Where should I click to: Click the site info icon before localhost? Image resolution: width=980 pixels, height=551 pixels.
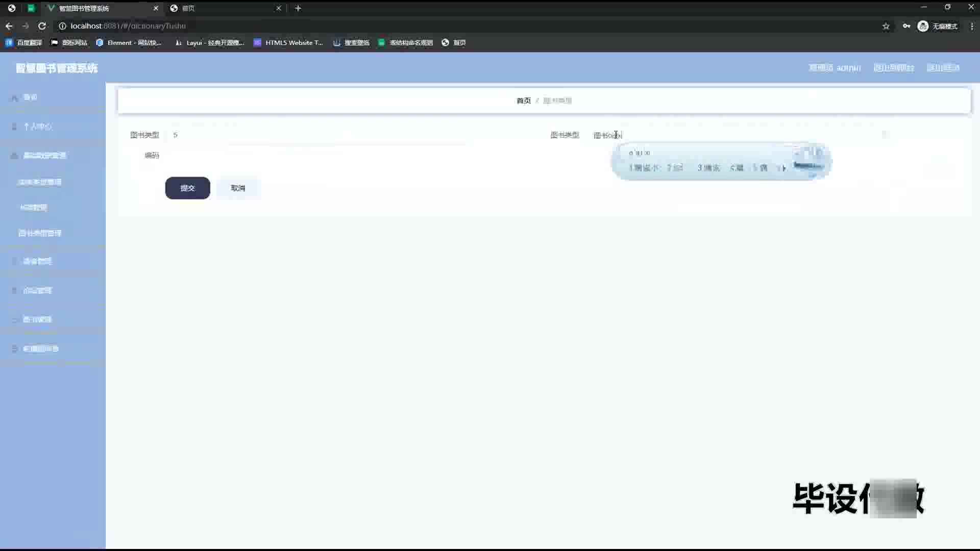coord(62,26)
